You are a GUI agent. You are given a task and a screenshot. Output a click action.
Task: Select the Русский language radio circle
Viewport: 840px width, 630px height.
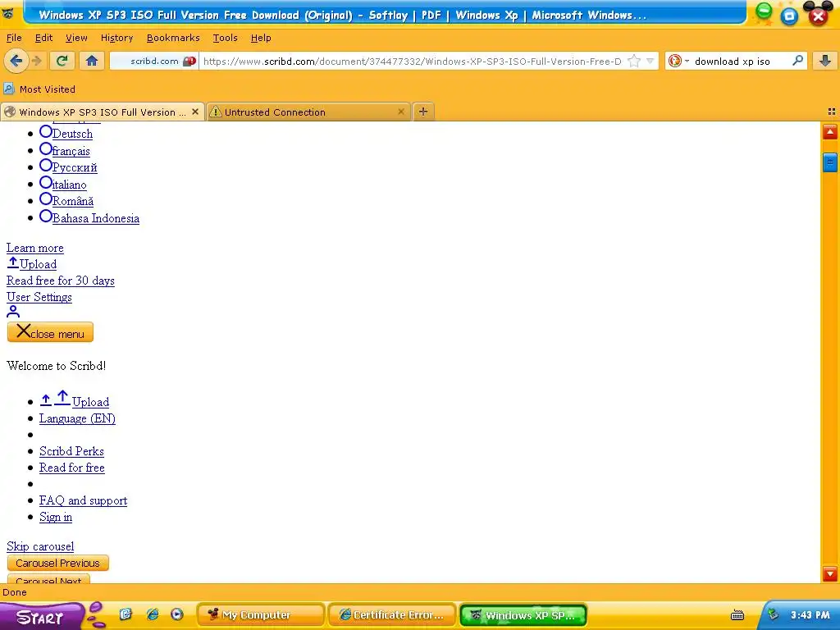46,166
